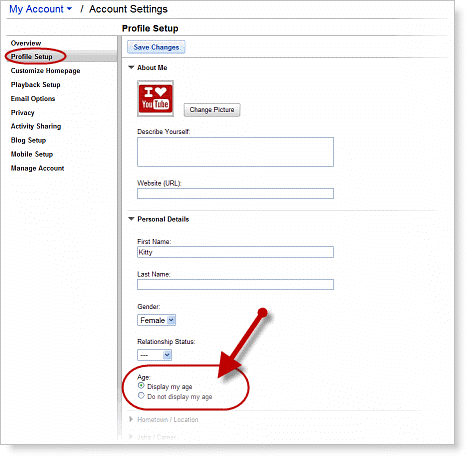Viewport: 467px width, 457px height.
Task: Expand the Hometown / Location section
Action: click(x=164, y=419)
